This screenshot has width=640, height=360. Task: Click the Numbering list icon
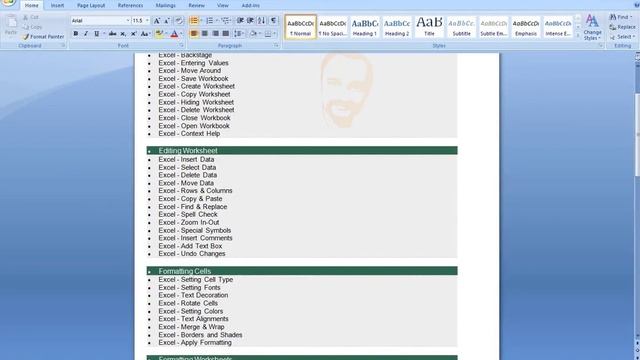(209, 21)
